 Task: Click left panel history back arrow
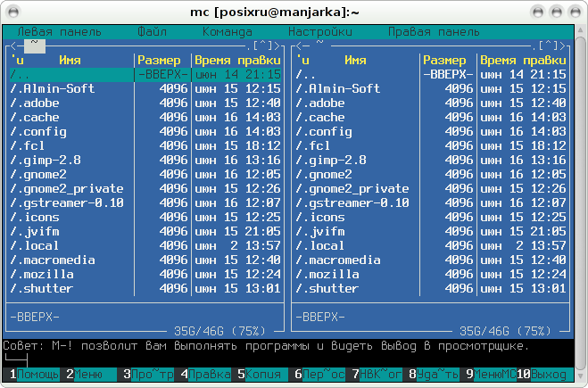(13, 46)
